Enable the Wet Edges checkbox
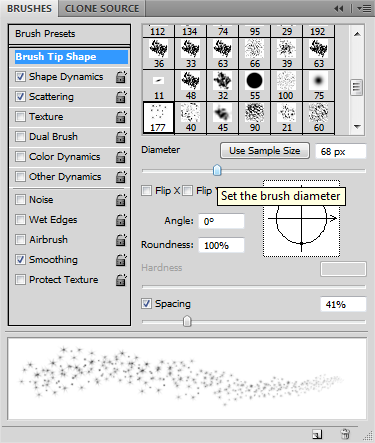Screen dimensions: 375x443 [20, 220]
